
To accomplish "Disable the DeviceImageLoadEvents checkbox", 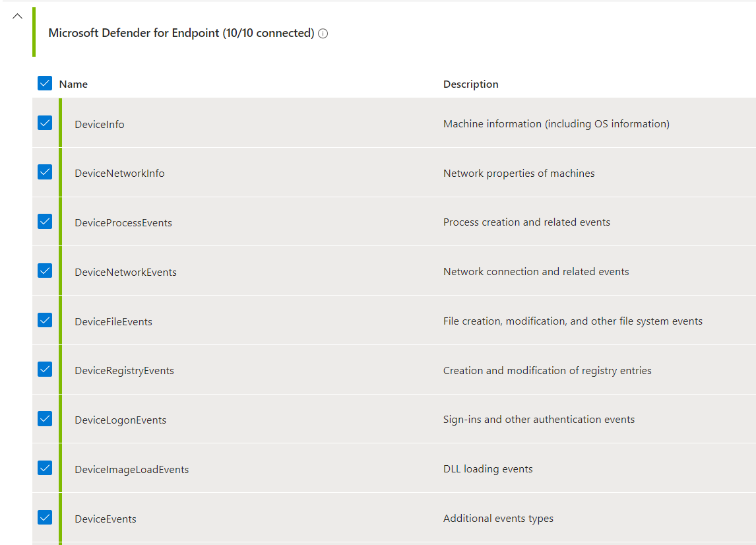I will (x=45, y=468).
